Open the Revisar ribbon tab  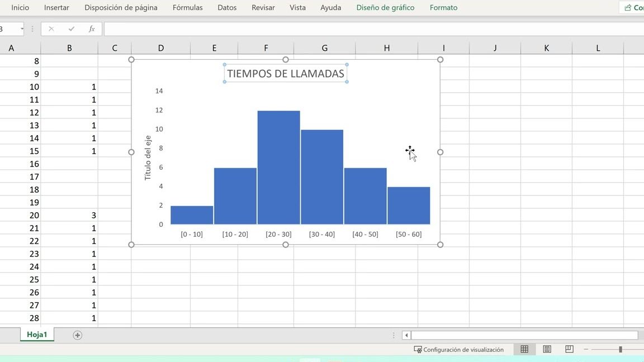(x=263, y=7)
